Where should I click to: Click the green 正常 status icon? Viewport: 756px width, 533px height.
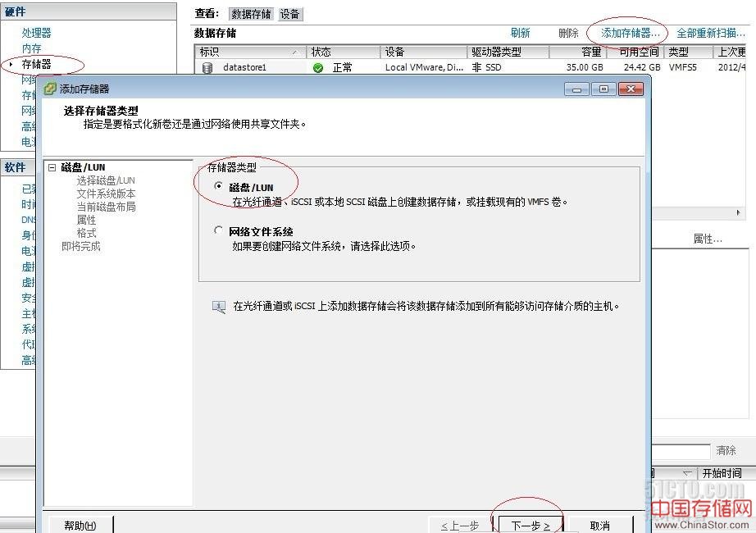[x=317, y=67]
